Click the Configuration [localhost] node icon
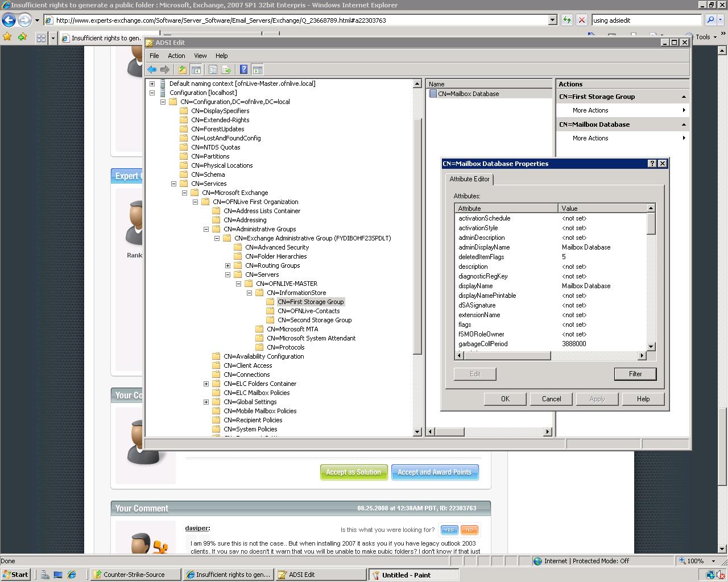The height and width of the screenshot is (582, 728). coord(163,93)
